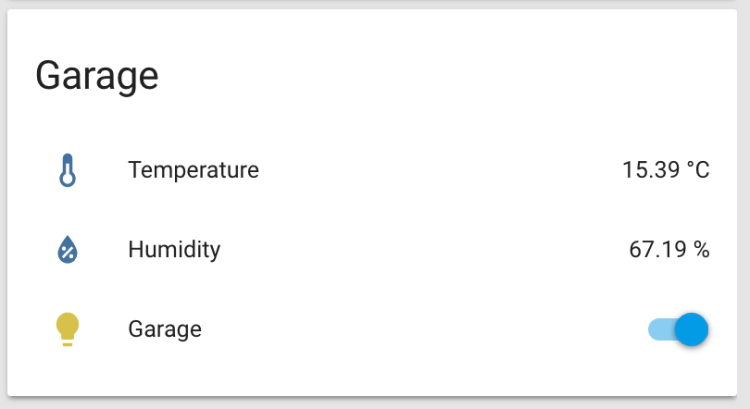Image resolution: width=750 pixels, height=409 pixels.
Task: Click blank area between Temperature label and value
Action: (440, 171)
